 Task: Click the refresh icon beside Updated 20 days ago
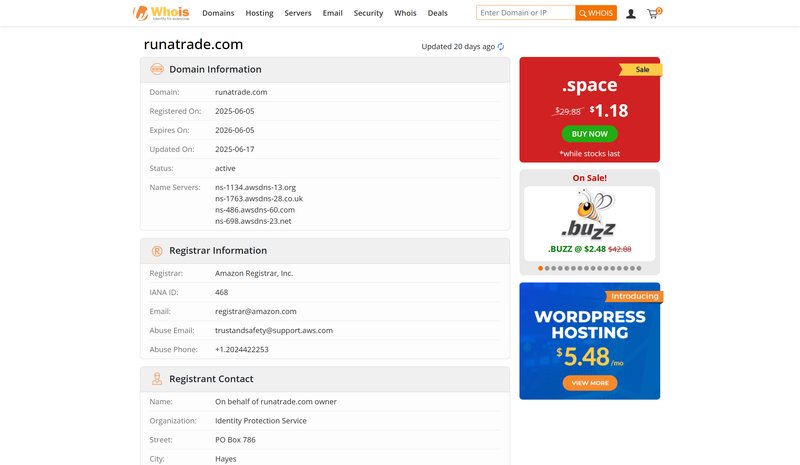coord(501,46)
